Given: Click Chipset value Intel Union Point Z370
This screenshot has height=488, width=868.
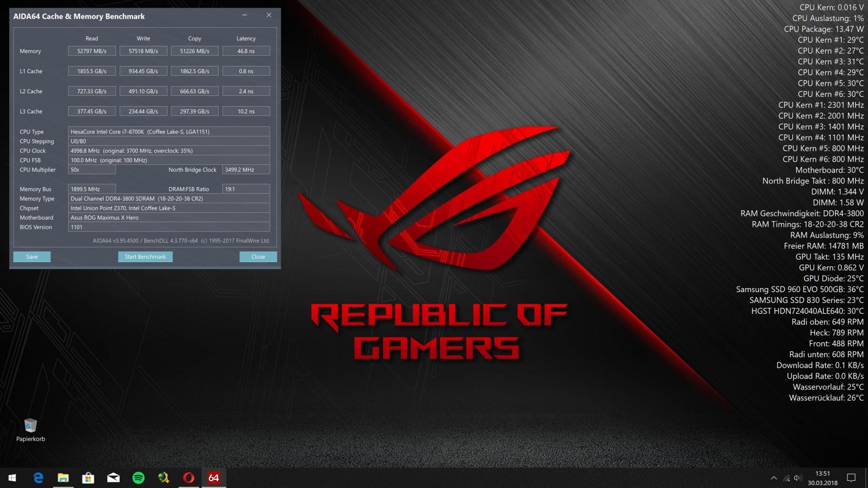Looking at the screenshot, I should [169, 208].
